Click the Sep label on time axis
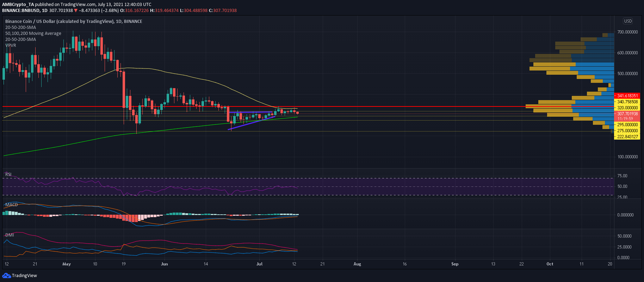 (455, 264)
